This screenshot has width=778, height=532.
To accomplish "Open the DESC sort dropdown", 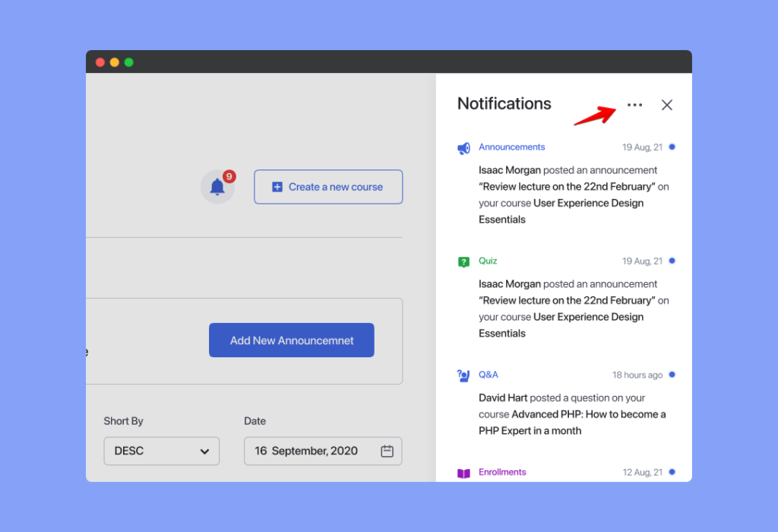I will (161, 451).
